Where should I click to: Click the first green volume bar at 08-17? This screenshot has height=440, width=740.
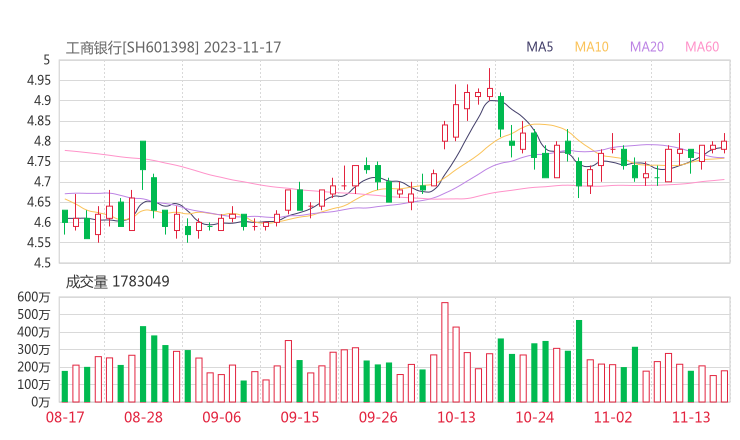65,387
